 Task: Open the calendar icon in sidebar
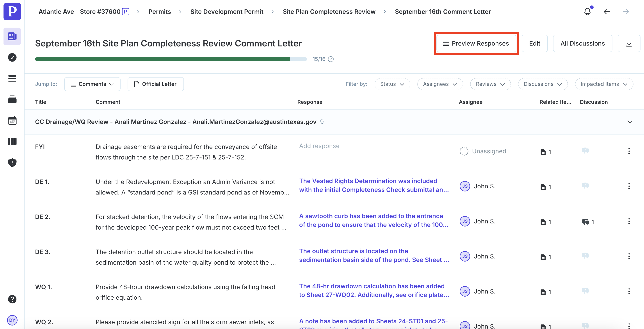point(12,121)
